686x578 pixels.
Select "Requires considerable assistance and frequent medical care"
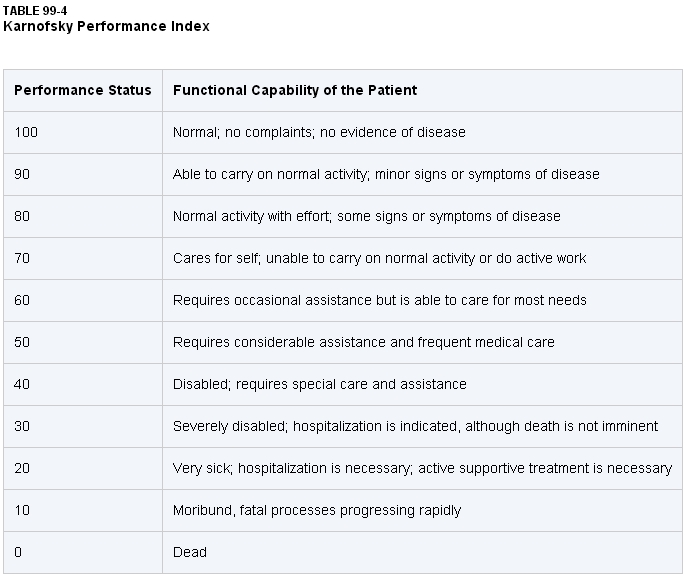pos(363,342)
